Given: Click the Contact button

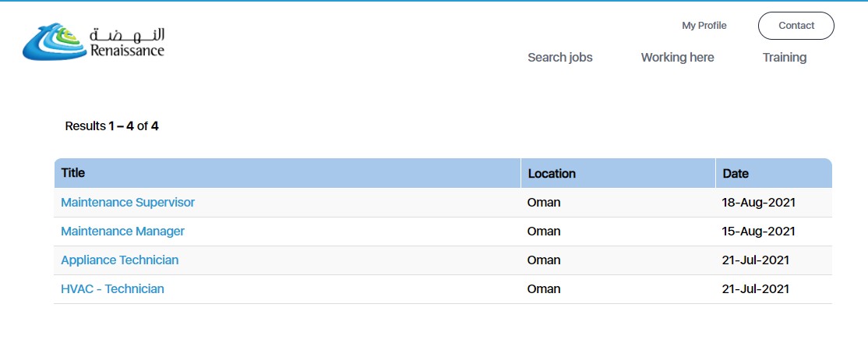Looking at the screenshot, I should coord(796,26).
